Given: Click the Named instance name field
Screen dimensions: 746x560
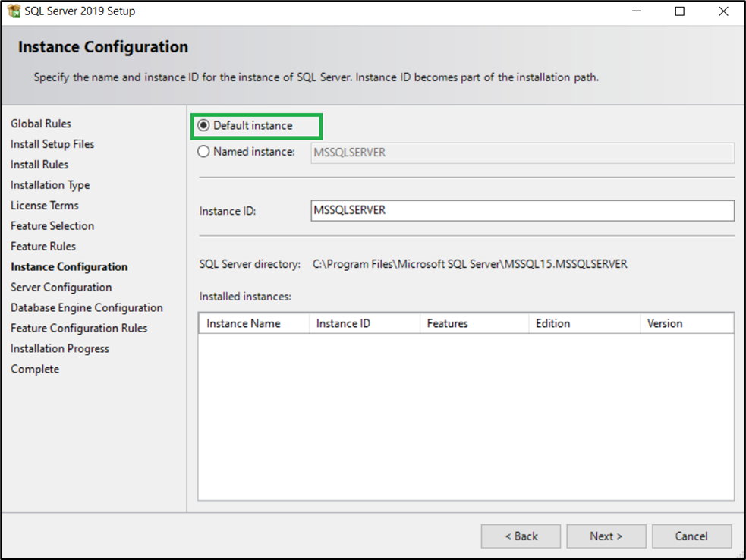Looking at the screenshot, I should pyautogui.click(x=522, y=153).
